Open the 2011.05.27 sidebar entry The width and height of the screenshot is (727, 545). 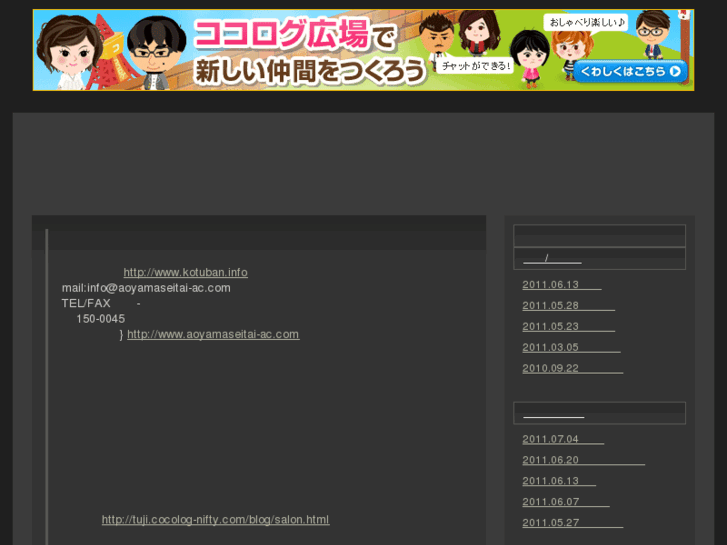click(573, 523)
